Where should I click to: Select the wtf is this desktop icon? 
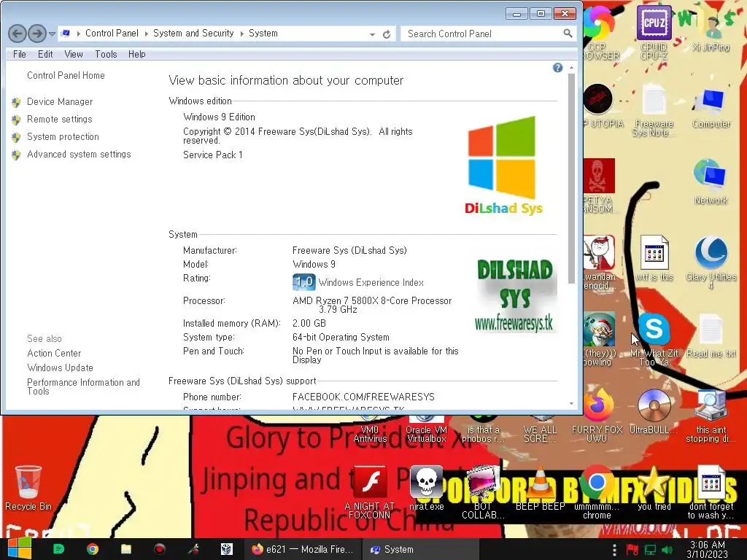coord(654,259)
